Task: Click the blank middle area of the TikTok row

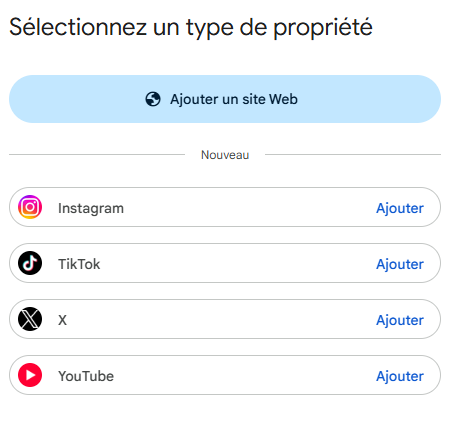Action: point(238,263)
